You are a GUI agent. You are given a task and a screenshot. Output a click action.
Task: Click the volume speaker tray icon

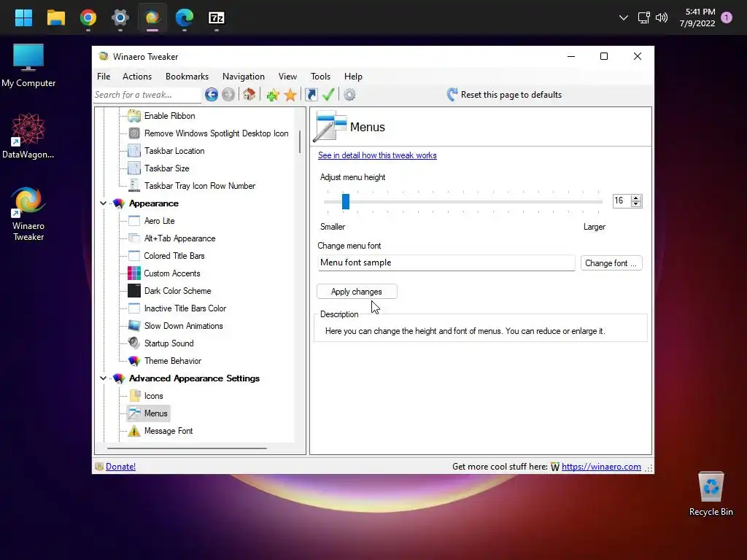coord(661,18)
